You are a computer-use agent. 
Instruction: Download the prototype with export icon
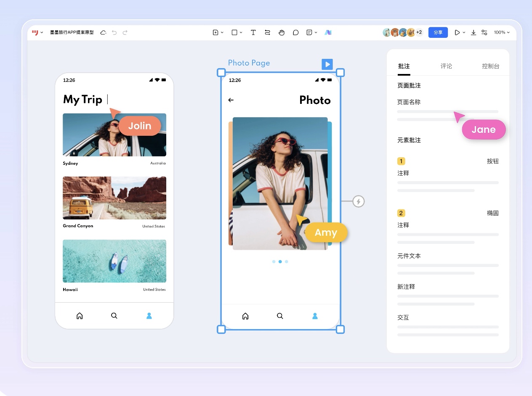pyautogui.click(x=473, y=32)
